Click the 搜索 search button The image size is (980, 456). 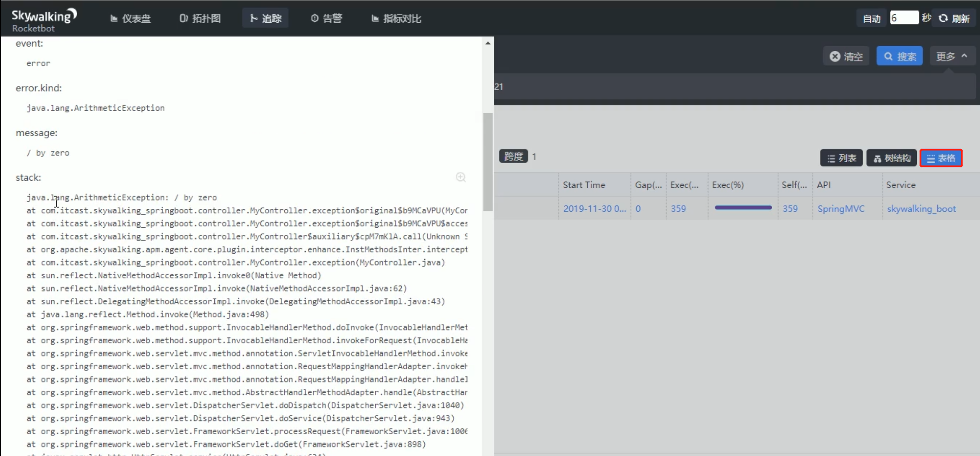point(899,56)
